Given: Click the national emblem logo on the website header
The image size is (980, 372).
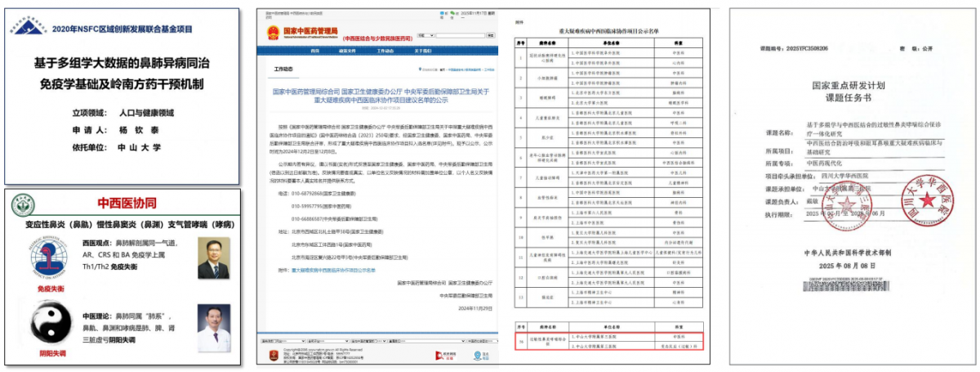Looking at the screenshot, I should pos(274,33).
